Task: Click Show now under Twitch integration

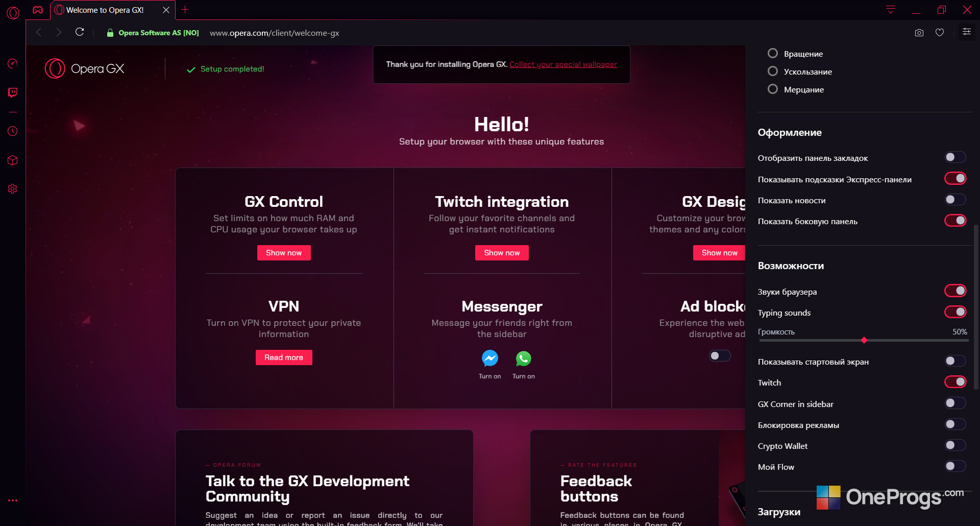Action: coord(502,253)
